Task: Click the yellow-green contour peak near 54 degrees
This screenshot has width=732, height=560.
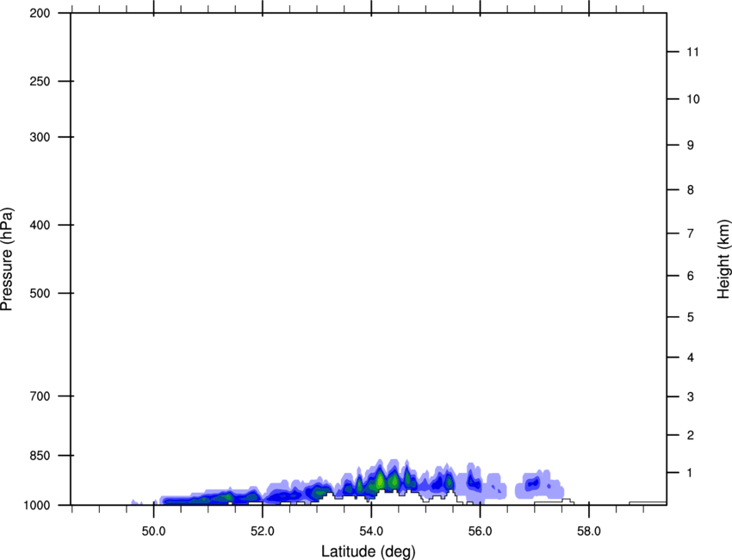Action: [381, 480]
